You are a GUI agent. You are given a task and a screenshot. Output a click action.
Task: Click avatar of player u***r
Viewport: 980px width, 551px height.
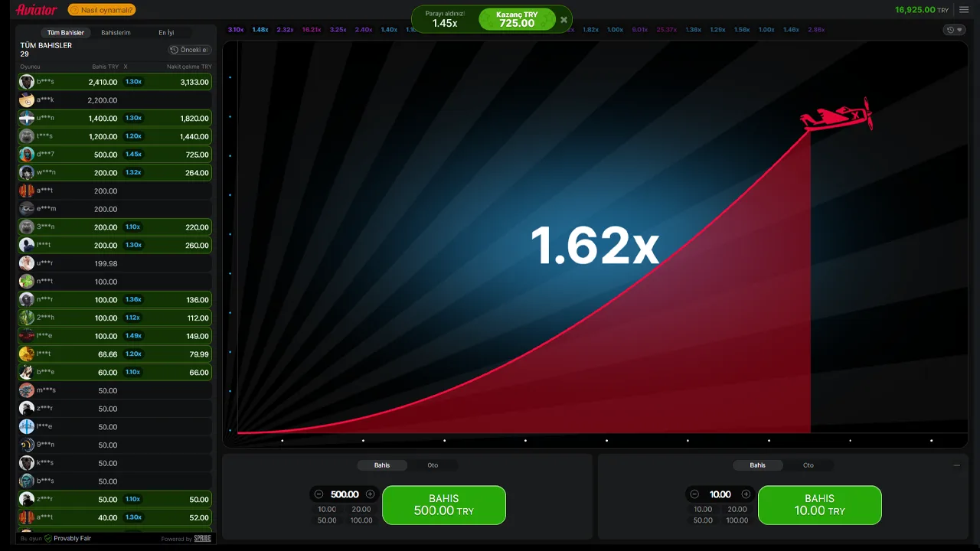[x=27, y=263]
